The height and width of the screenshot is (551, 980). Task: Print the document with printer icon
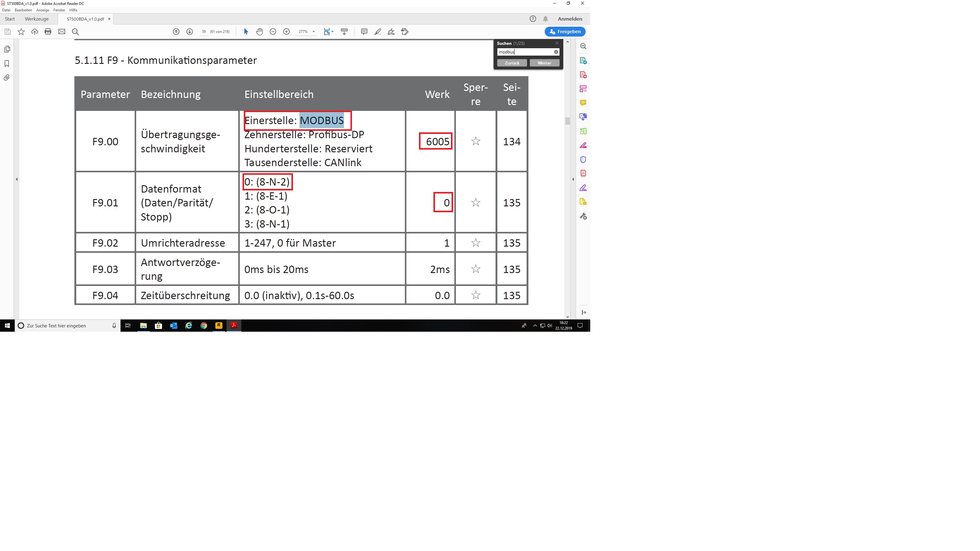tap(48, 32)
